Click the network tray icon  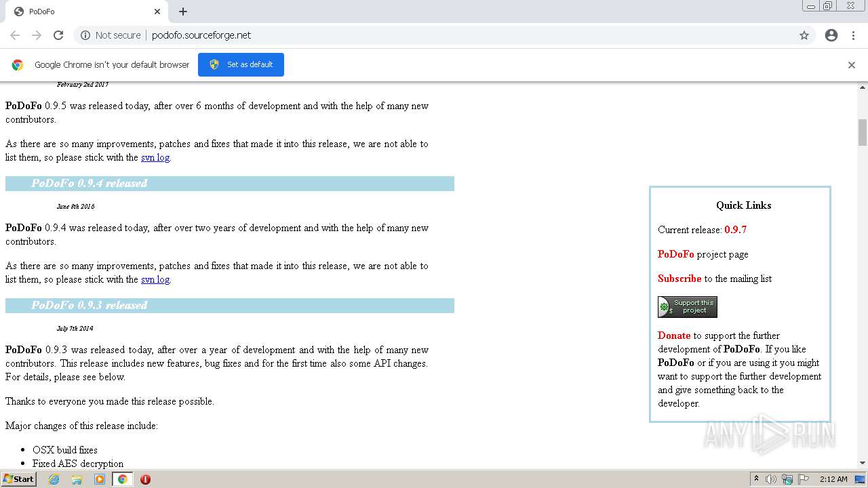(x=787, y=479)
